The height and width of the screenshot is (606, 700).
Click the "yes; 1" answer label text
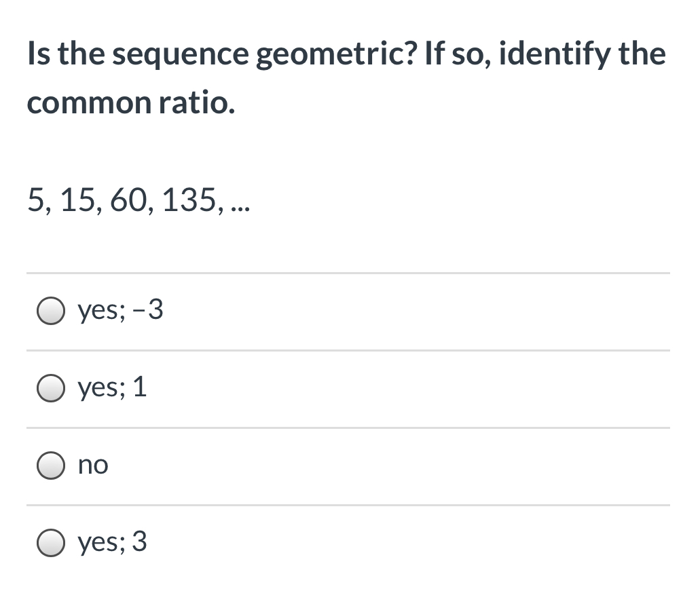click(x=112, y=389)
